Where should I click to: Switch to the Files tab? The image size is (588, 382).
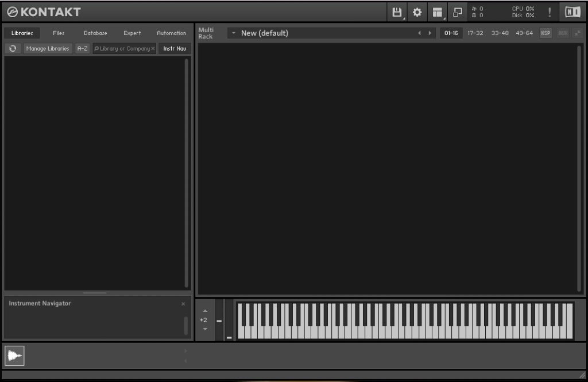pyautogui.click(x=59, y=33)
